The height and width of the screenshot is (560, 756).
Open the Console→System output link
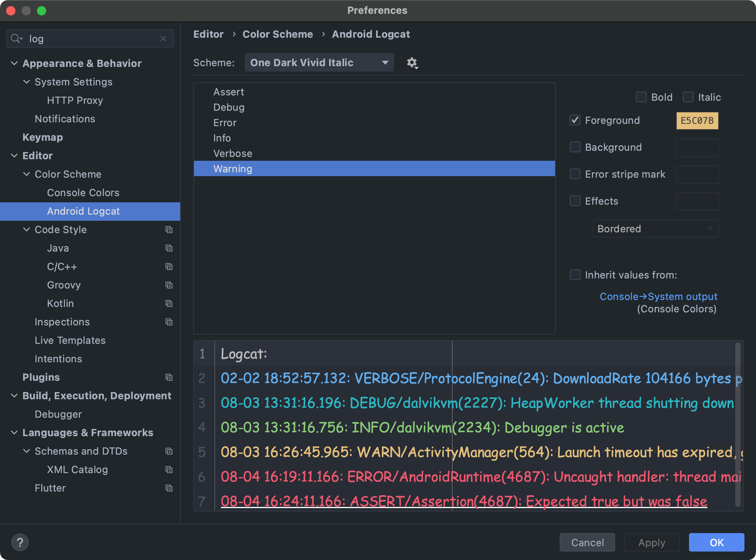[658, 297]
